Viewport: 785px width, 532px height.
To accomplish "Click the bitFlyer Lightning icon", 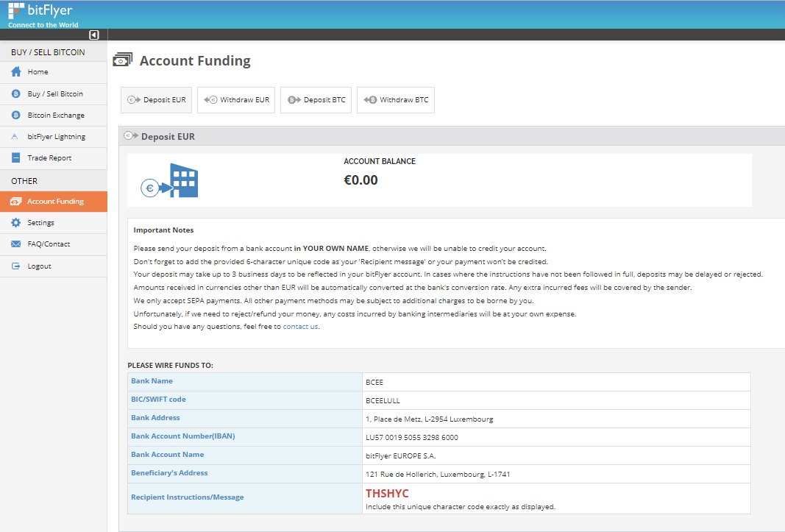I will [15, 136].
